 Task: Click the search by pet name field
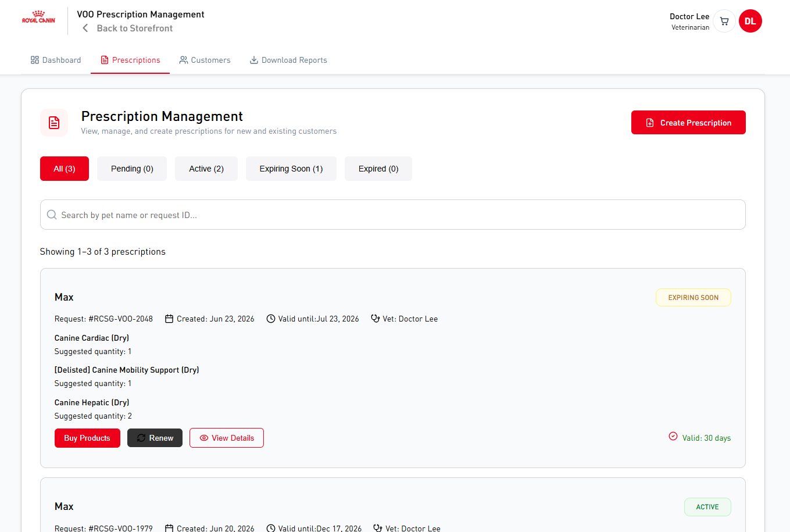(x=393, y=215)
